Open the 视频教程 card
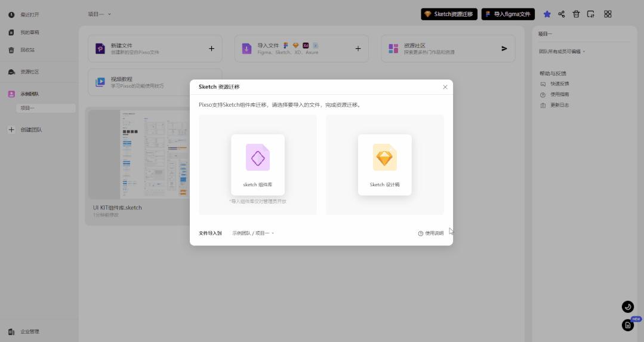 point(155,82)
